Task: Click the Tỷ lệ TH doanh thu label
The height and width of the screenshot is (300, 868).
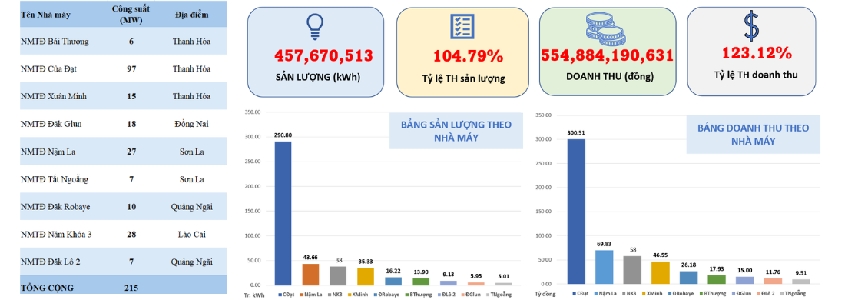Action: 755,75
